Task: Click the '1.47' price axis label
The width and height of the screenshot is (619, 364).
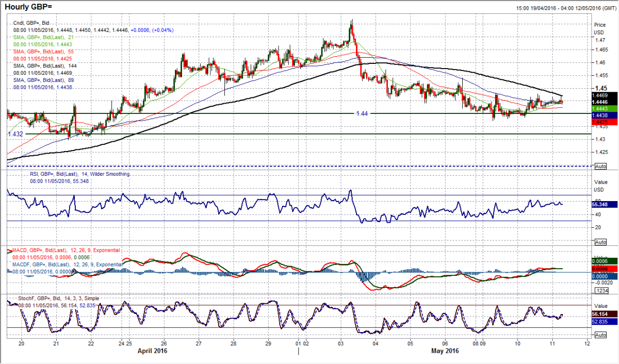Action: coord(599,40)
